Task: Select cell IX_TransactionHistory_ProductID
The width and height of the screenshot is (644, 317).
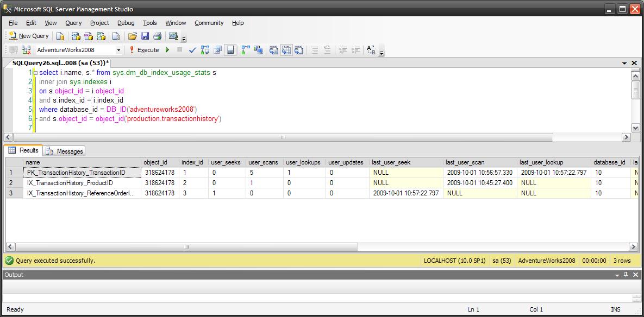Action: click(x=82, y=183)
